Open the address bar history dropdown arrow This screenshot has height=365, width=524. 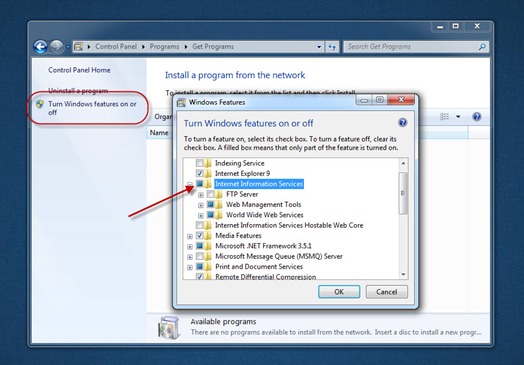(x=319, y=47)
